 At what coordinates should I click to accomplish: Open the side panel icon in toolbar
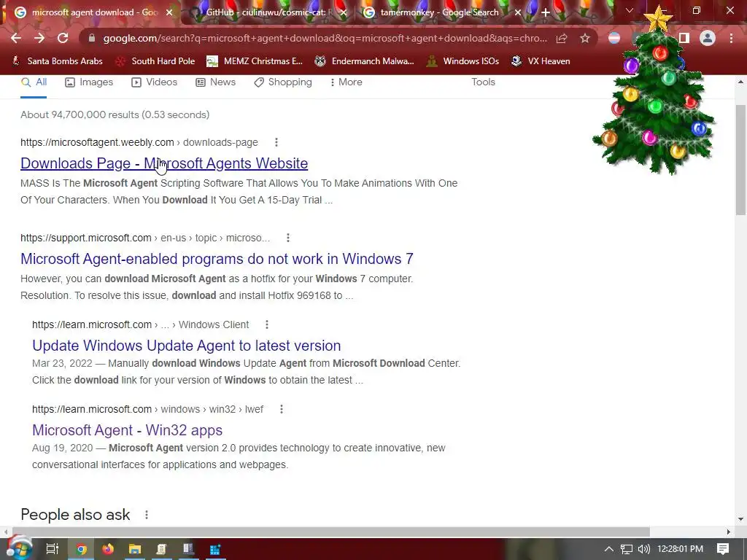click(684, 38)
